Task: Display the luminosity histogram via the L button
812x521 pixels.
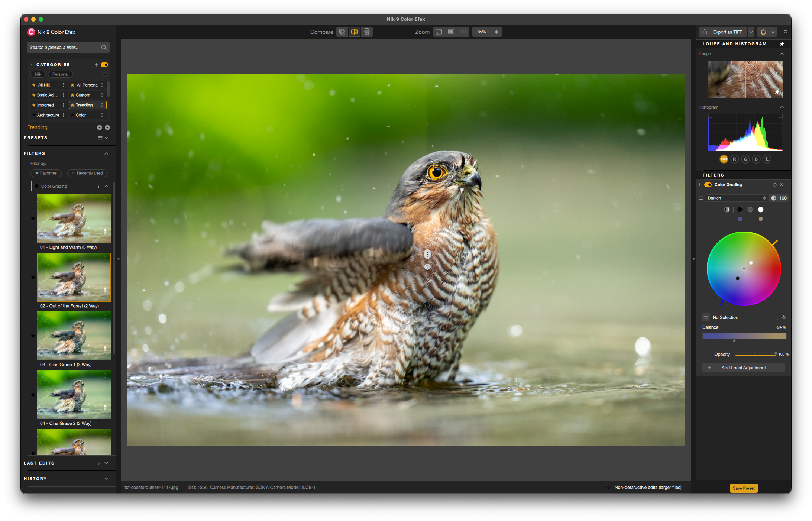Action: 767,159
